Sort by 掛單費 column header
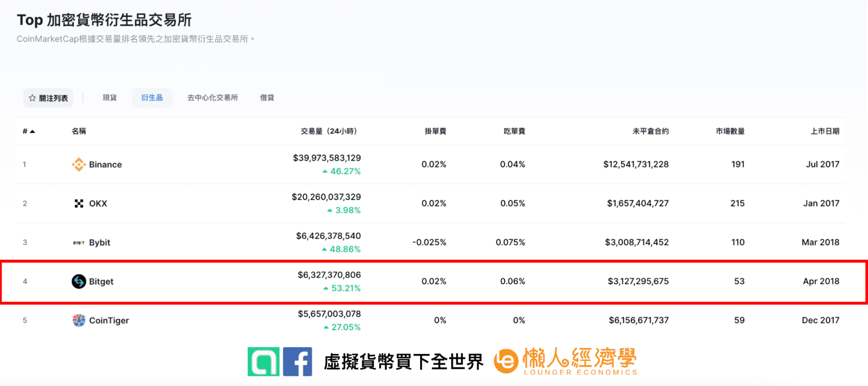The width and height of the screenshot is (868, 386). click(x=435, y=131)
